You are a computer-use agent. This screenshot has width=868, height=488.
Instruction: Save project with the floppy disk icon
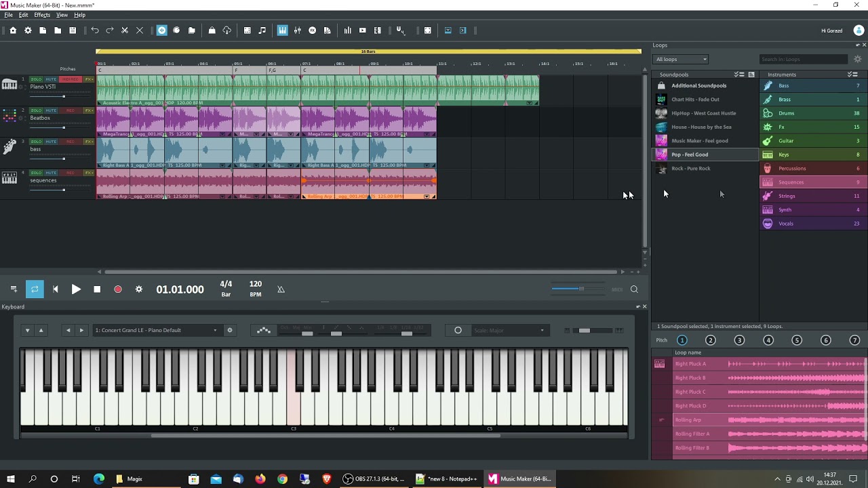(73, 30)
